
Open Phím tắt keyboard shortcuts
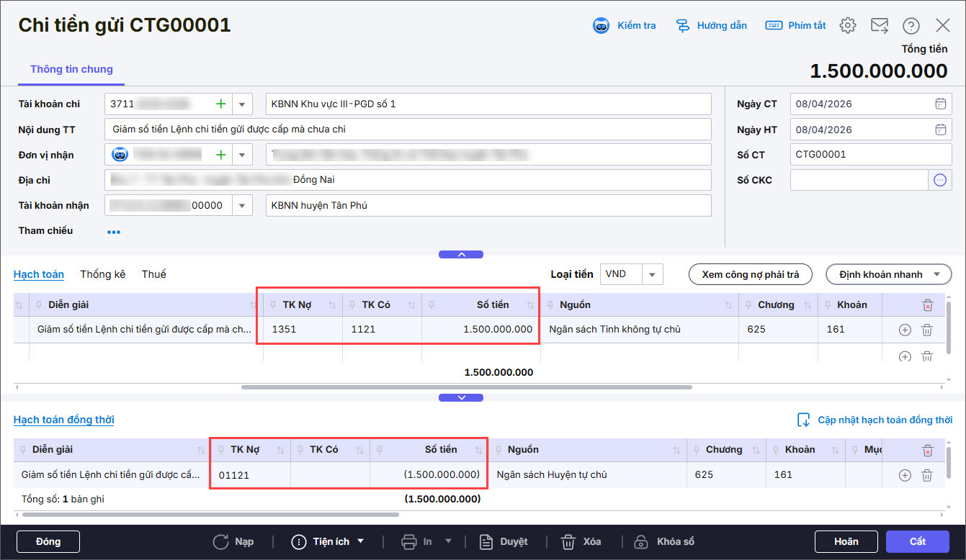click(x=796, y=26)
